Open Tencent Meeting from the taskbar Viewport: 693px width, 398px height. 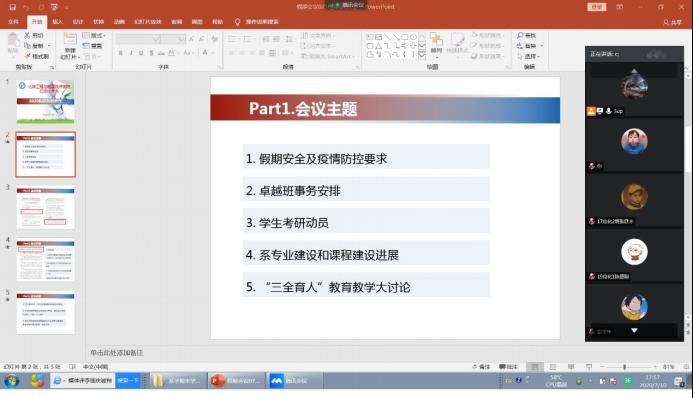(293, 380)
